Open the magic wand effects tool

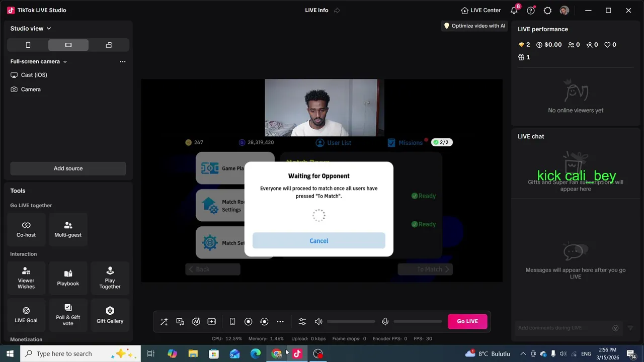point(164,322)
